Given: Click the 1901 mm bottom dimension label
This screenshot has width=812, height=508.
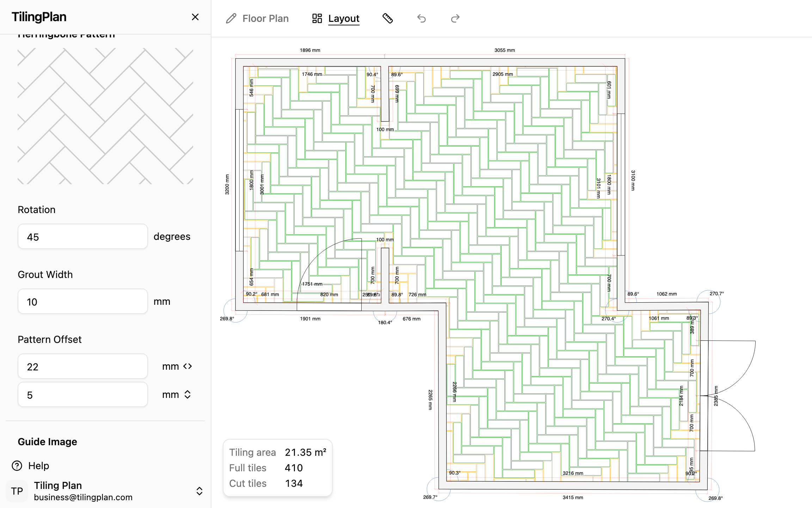Looking at the screenshot, I should pos(310,319).
